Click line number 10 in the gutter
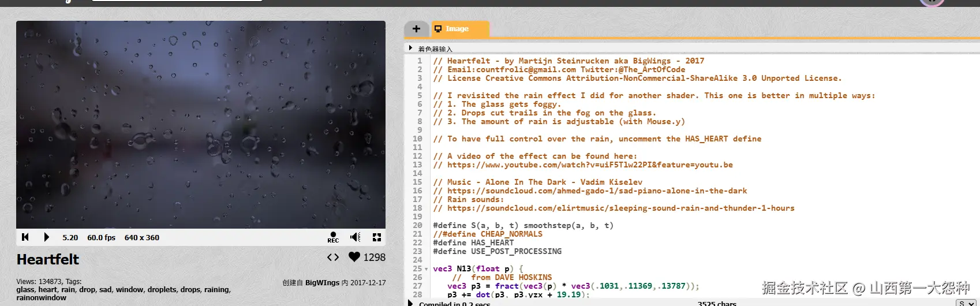The height and width of the screenshot is (306, 980). [x=417, y=139]
